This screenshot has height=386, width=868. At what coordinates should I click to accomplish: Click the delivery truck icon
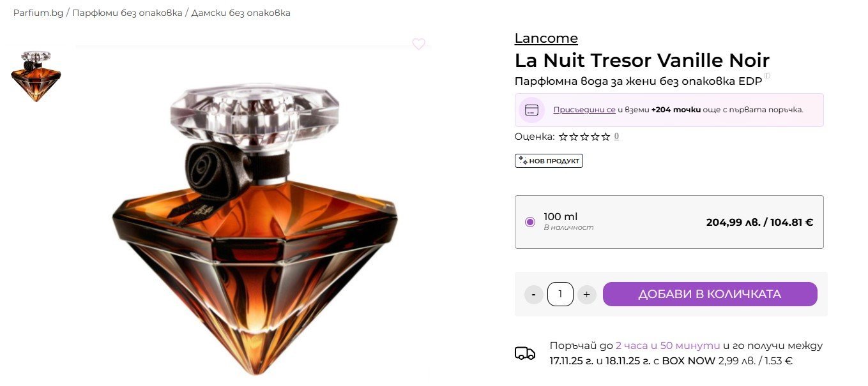pyautogui.click(x=525, y=353)
